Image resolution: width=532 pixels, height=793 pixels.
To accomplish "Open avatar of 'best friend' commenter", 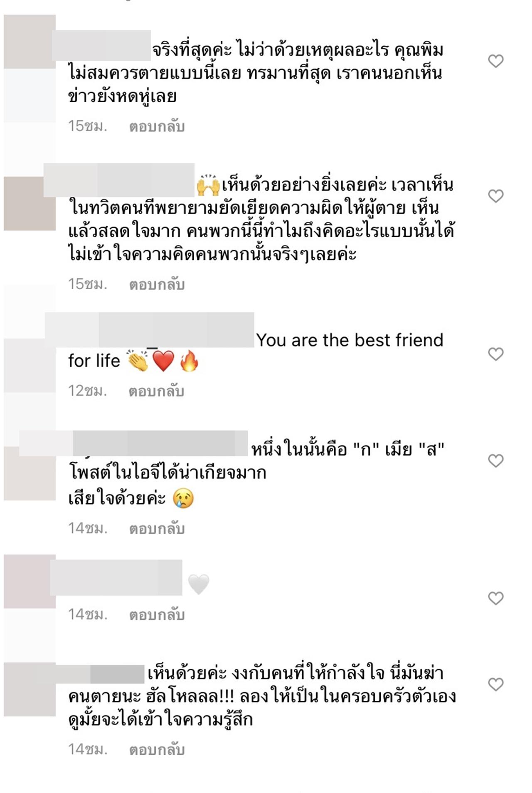I will pyautogui.click(x=30, y=365).
